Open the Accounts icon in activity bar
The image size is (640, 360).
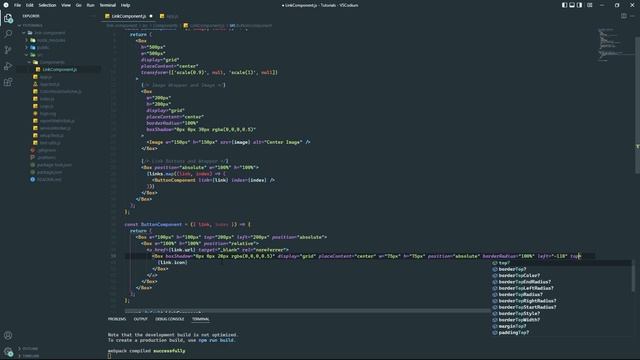(x=8, y=336)
